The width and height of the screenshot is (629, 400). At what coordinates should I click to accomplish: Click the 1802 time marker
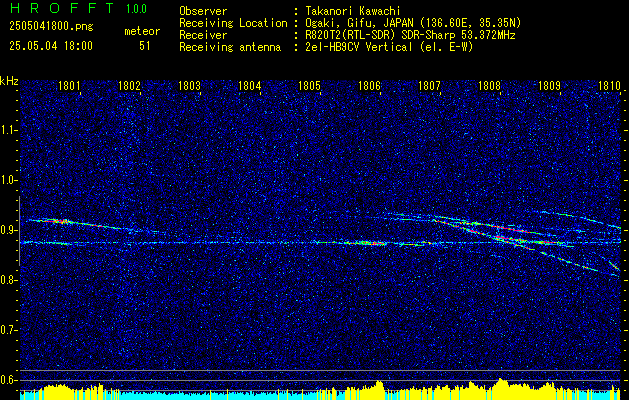[x=130, y=85]
